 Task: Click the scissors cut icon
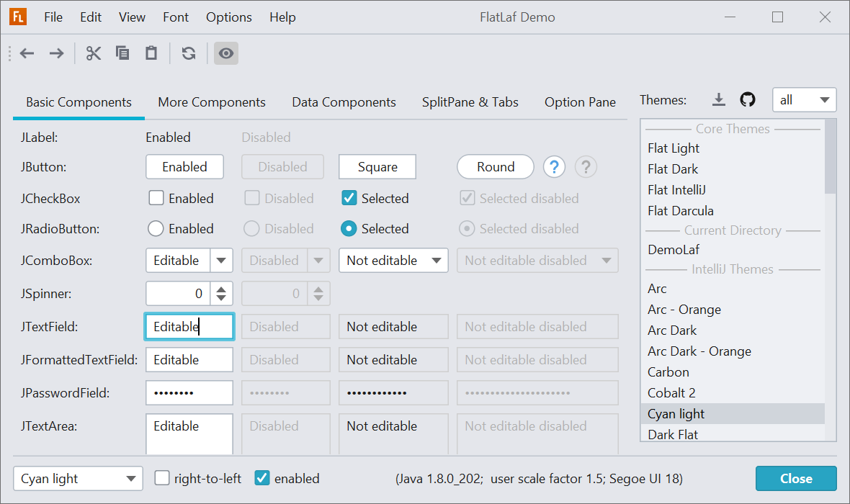(94, 53)
